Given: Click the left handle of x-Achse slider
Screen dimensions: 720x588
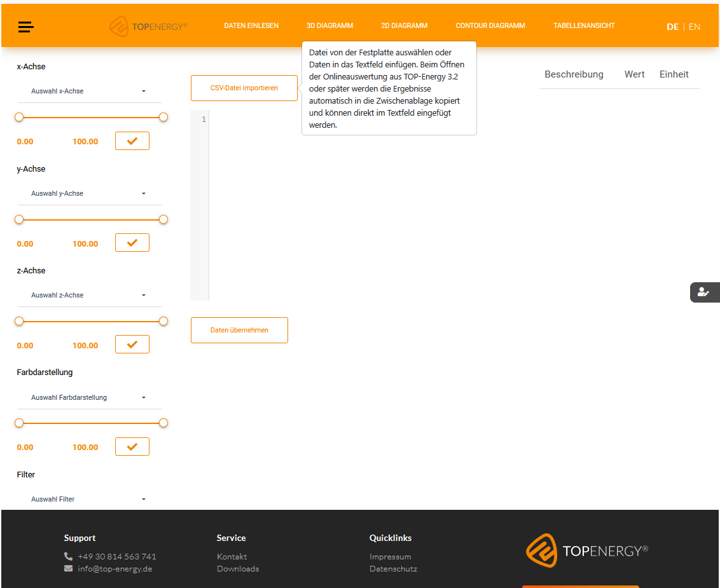Looking at the screenshot, I should coord(19,117).
